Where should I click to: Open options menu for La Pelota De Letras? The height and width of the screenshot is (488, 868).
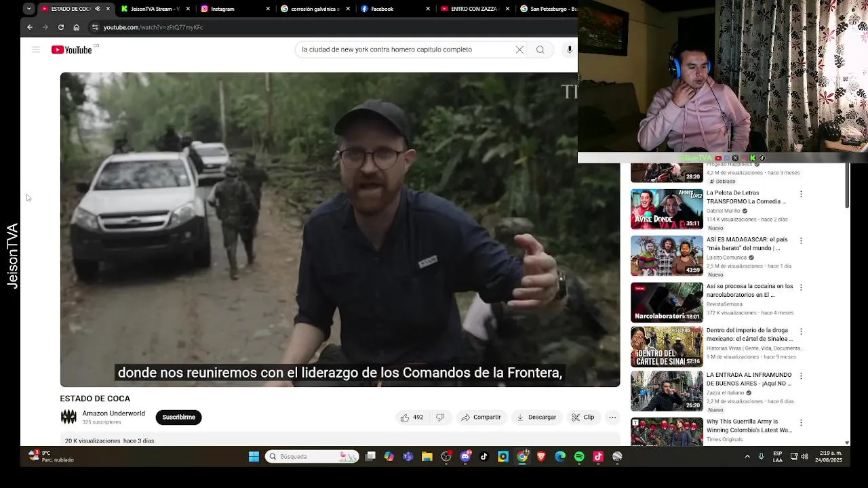pyautogui.click(x=801, y=194)
